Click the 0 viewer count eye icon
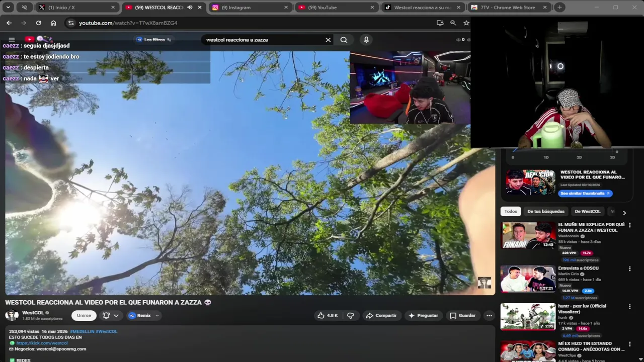The height and width of the screenshot is (362, 644). [x=458, y=40]
